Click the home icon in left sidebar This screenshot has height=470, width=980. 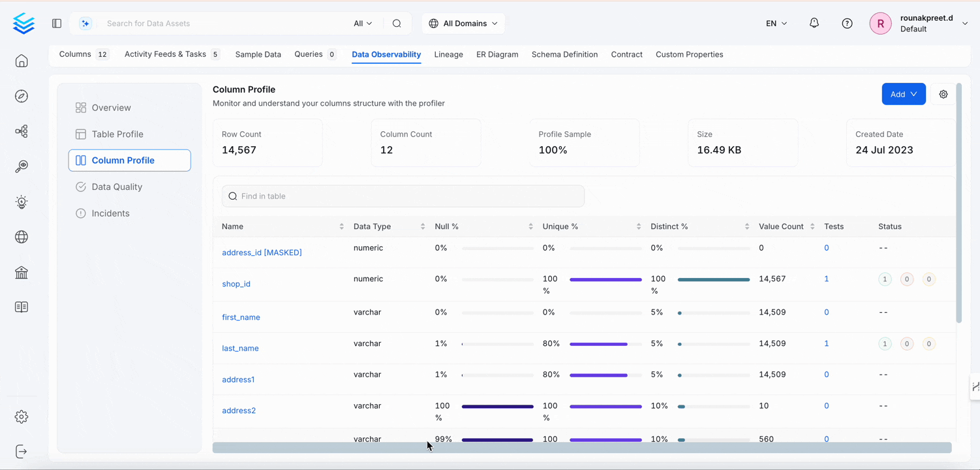click(x=22, y=61)
